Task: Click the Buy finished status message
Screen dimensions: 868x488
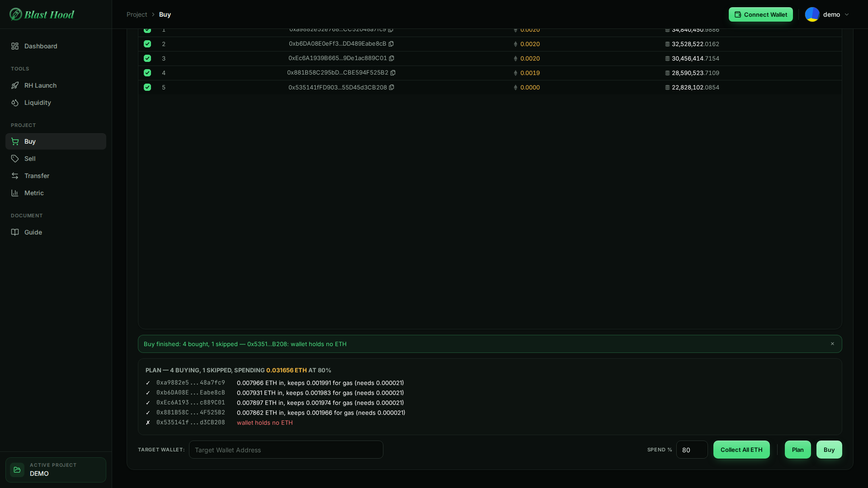Action: [245, 344]
